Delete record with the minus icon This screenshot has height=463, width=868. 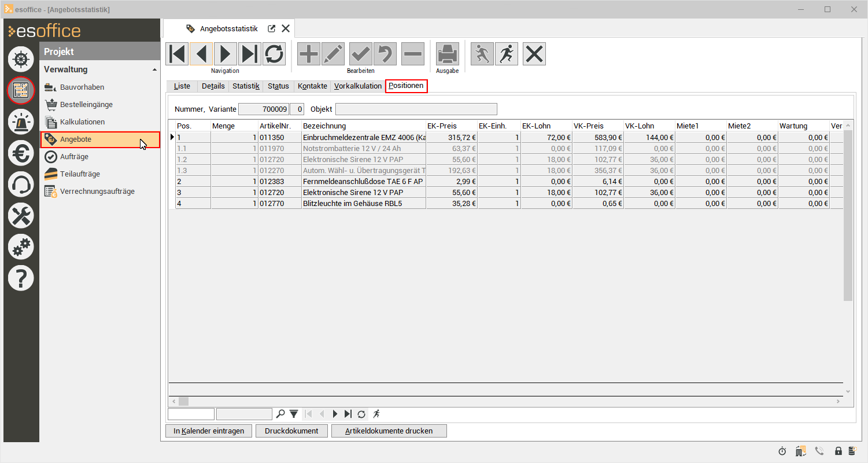(x=413, y=54)
